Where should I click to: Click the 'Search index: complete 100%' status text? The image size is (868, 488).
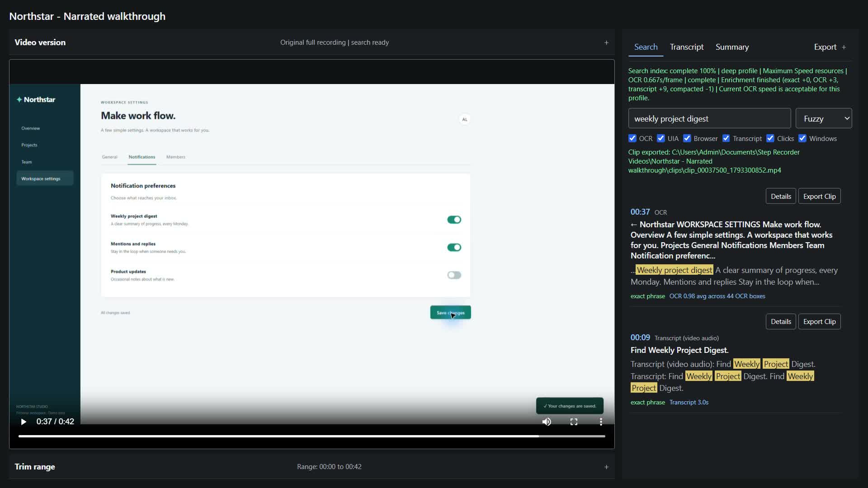[672, 71]
